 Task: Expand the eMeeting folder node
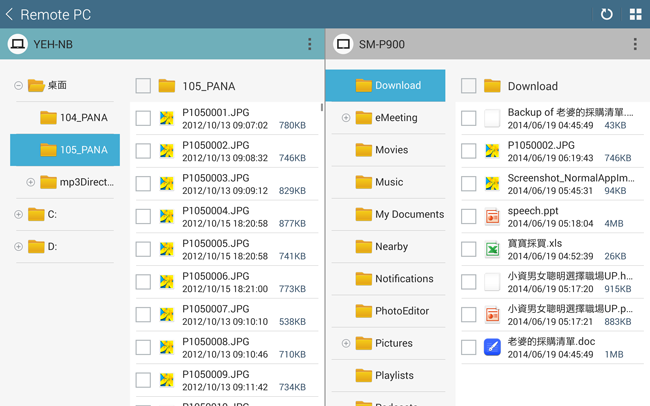(x=346, y=118)
